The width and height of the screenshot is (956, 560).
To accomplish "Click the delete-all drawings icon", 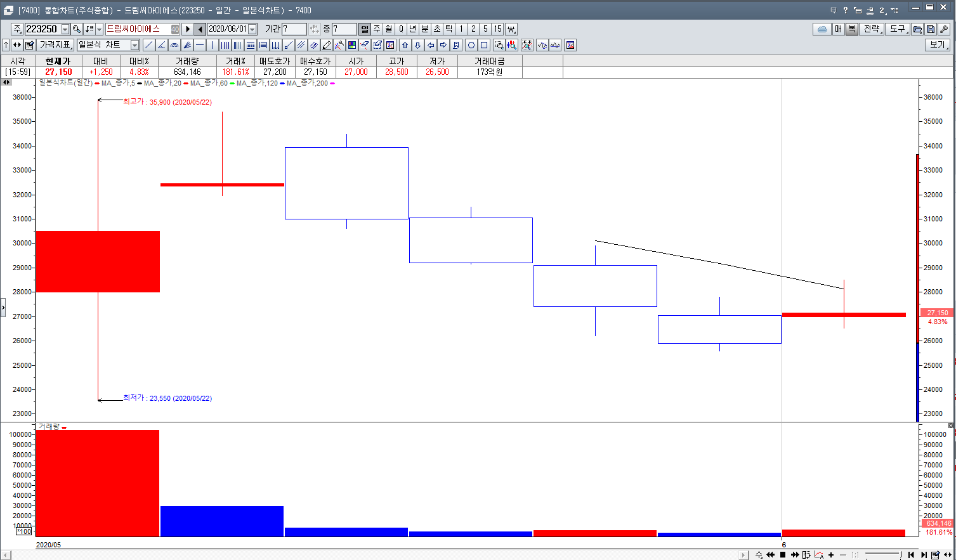I will [390, 45].
